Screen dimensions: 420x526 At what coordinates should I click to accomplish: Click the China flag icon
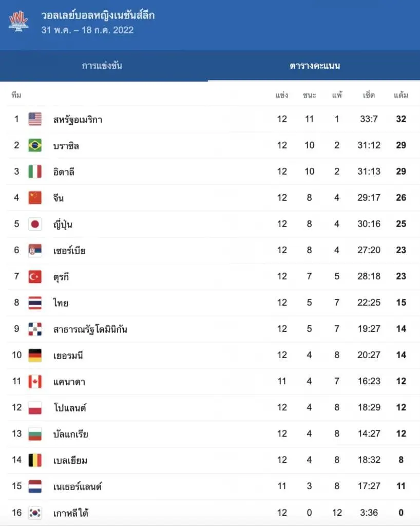click(x=35, y=198)
